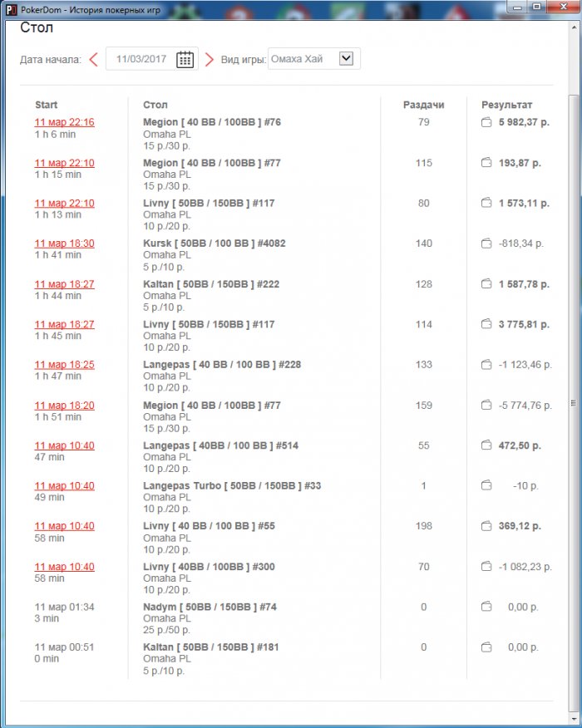Expand the game type dropdown arrow

(347, 58)
